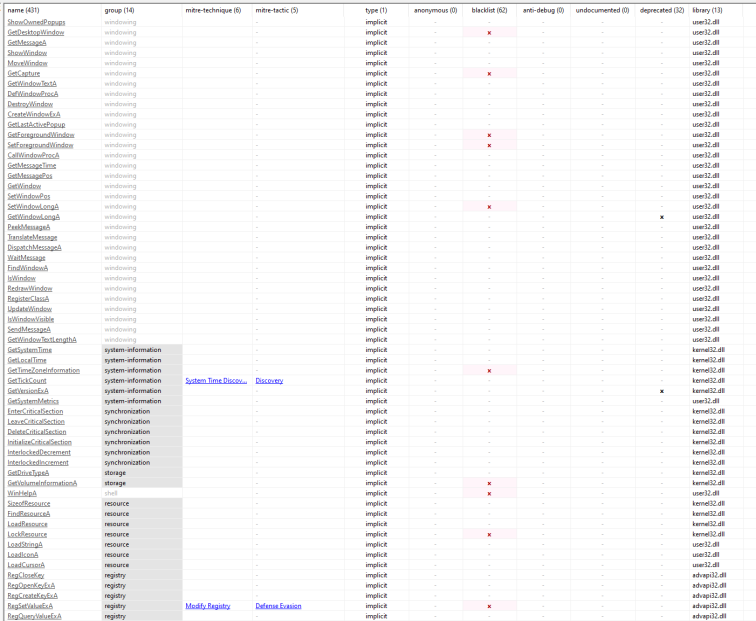Click the deprecated (32) column header
The width and height of the screenshot is (756, 621).
(x=662, y=10)
